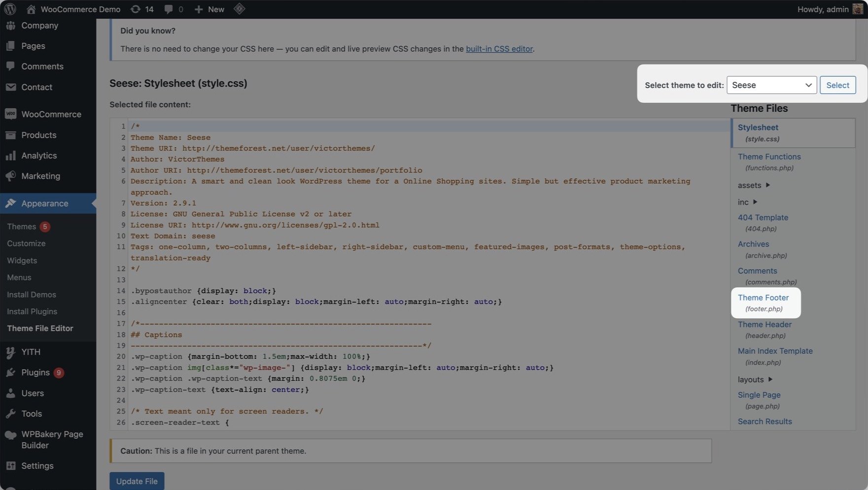Viewport: 868px width, 490px height.
Task: Click the 'Version: 2.9.1' code line
Action: point(163,203)
